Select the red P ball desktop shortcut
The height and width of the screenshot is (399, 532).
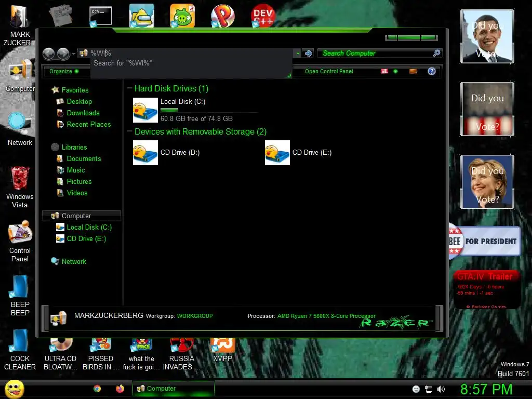222,16
